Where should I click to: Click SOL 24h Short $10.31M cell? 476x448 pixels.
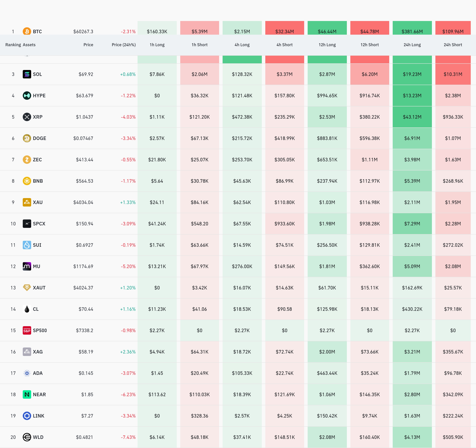[x=453, y=74]
